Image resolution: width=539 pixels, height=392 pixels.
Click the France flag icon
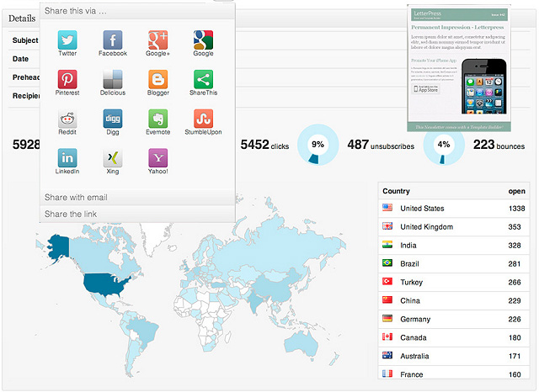click(x=387, y=373)
